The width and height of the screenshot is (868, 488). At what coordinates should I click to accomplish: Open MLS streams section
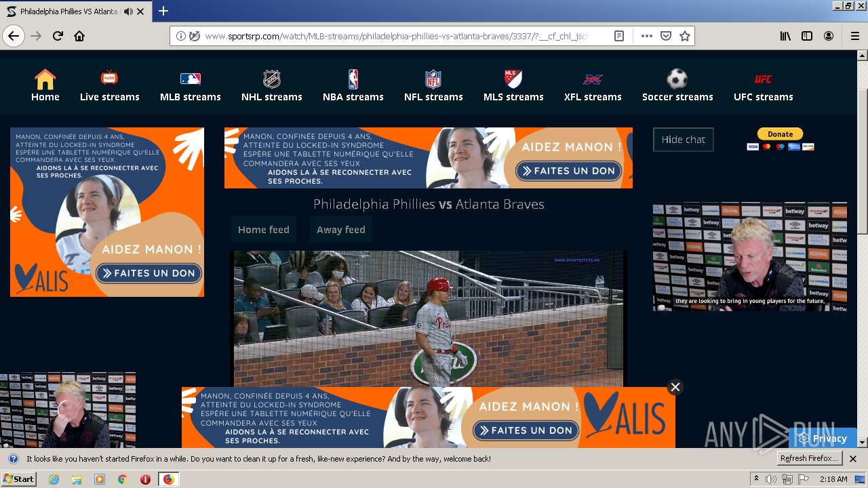pyautogui.click(x=513, y=86)
